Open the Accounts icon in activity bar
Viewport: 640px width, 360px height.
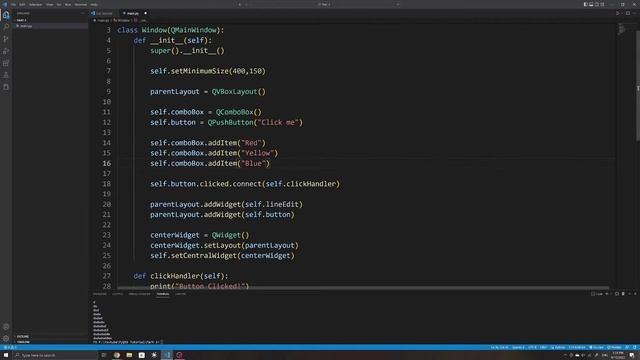pyautogui.click(x=6, y=327)
